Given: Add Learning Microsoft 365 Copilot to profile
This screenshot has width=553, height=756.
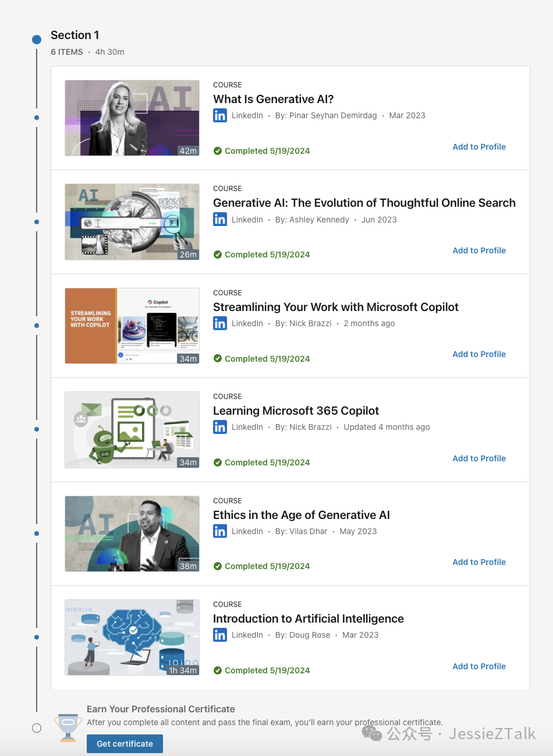Looking at the screenshot, I should tap(479, 458).
